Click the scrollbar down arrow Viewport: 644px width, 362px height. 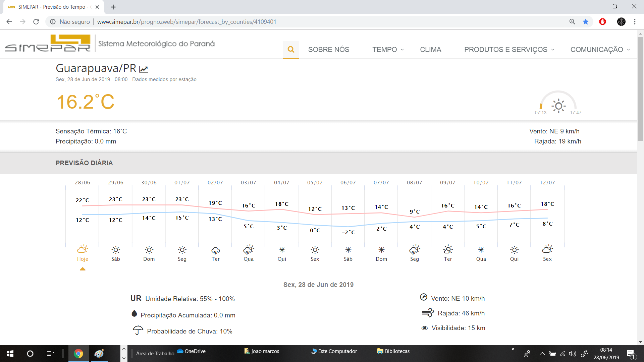pyautogui.click(x=640, y=342)
